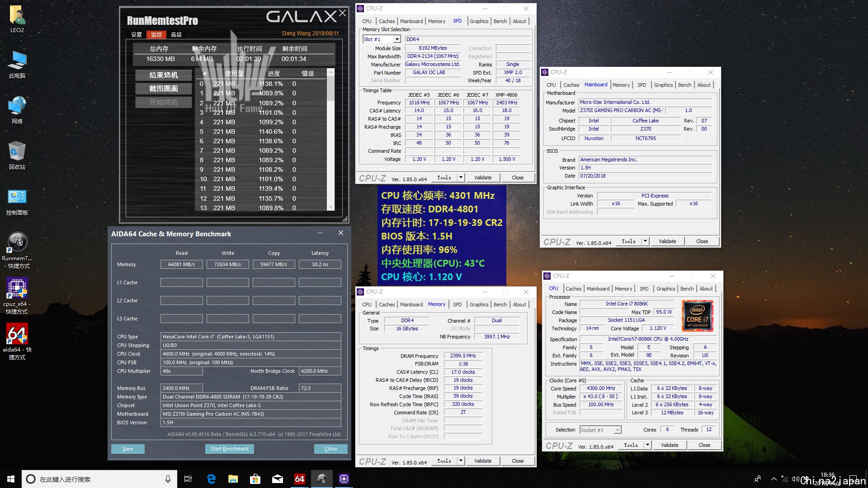
Task: Click 截图画面 screenshot button
Action: pos(164,89)
